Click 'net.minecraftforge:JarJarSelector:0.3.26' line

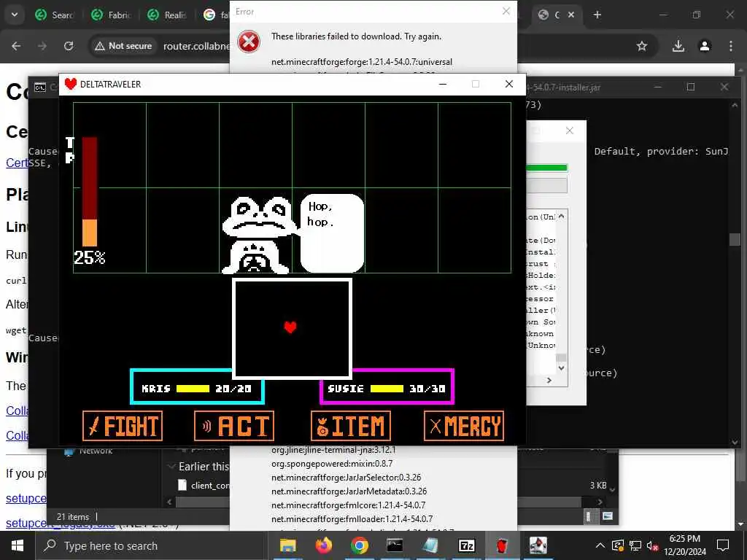[x=346, y=477]
